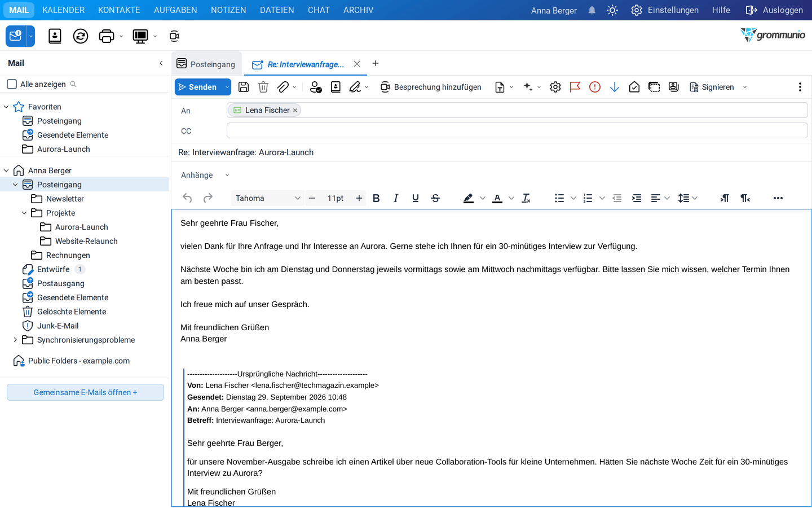
Task: Open the Tahoma font family dropdown
Action: click(268, 198)
